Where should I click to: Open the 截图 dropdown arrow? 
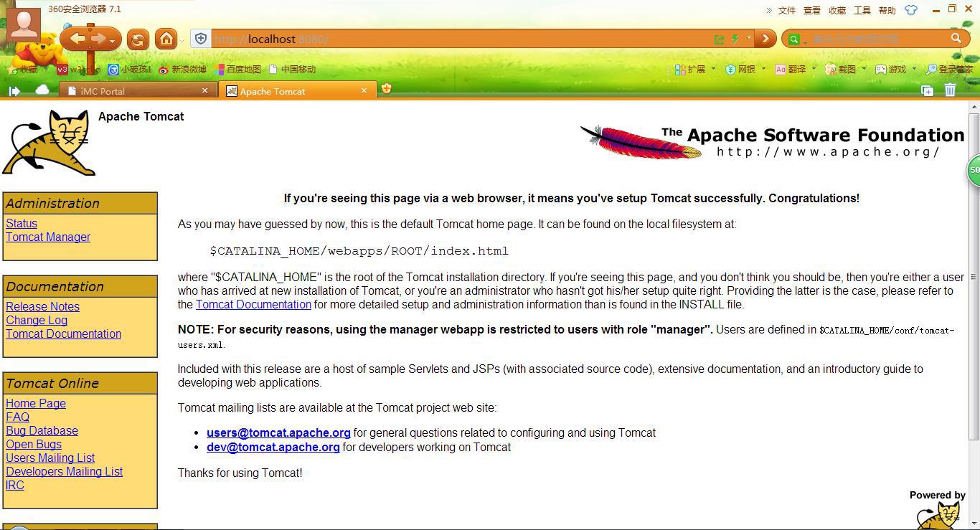tap(864, 69)
